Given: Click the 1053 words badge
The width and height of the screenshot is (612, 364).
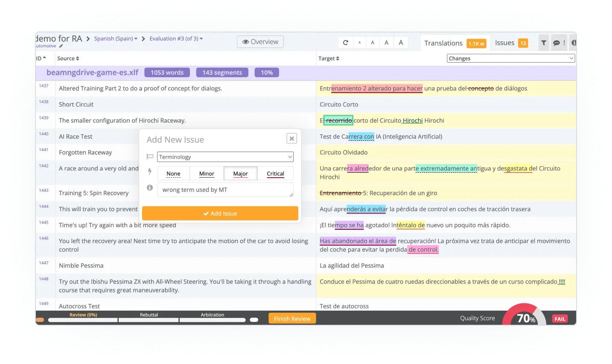Looking at the screenshot, I should [167, 72].
